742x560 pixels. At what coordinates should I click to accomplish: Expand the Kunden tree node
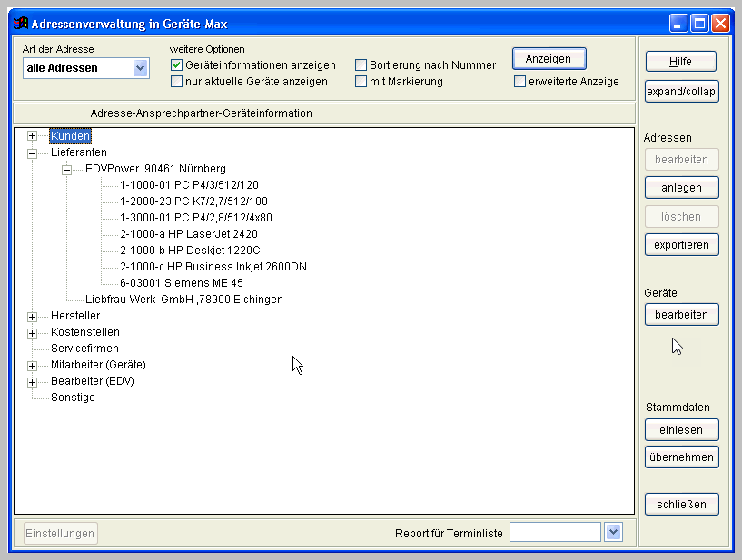click(33, 136)
